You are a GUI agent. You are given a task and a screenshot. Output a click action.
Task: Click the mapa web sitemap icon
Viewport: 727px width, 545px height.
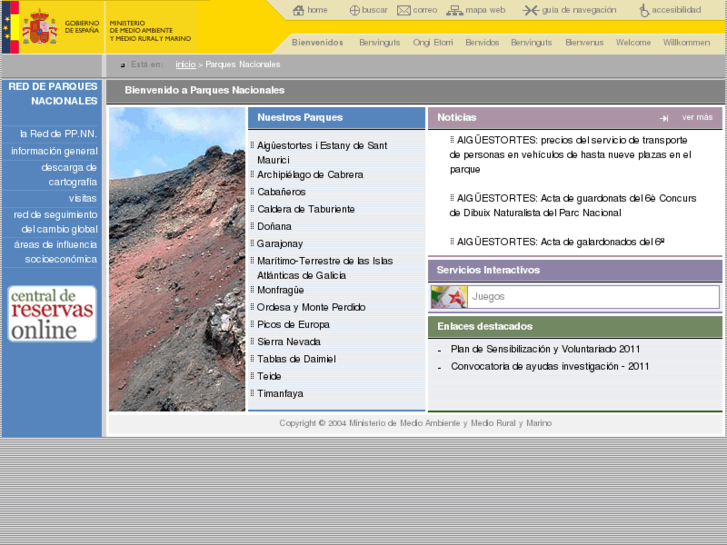pyautogui.click(x=454, y=10)
